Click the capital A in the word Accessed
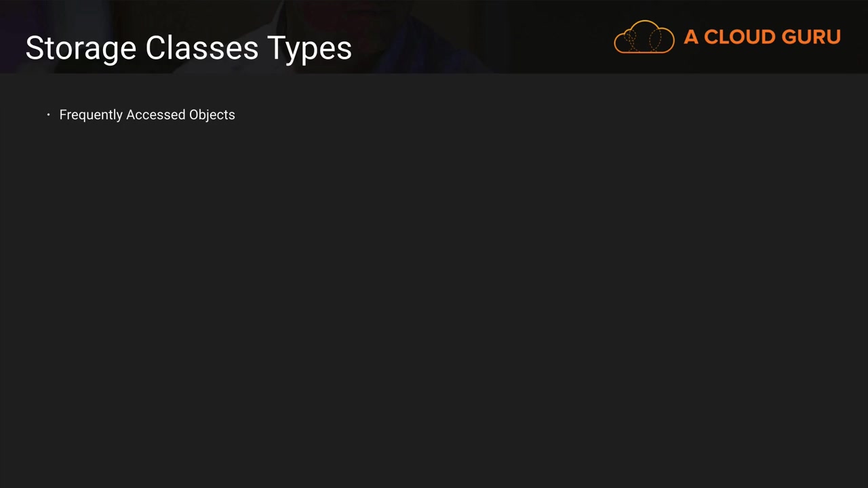This screenshot has height=488, width=868. click(131, 115)
